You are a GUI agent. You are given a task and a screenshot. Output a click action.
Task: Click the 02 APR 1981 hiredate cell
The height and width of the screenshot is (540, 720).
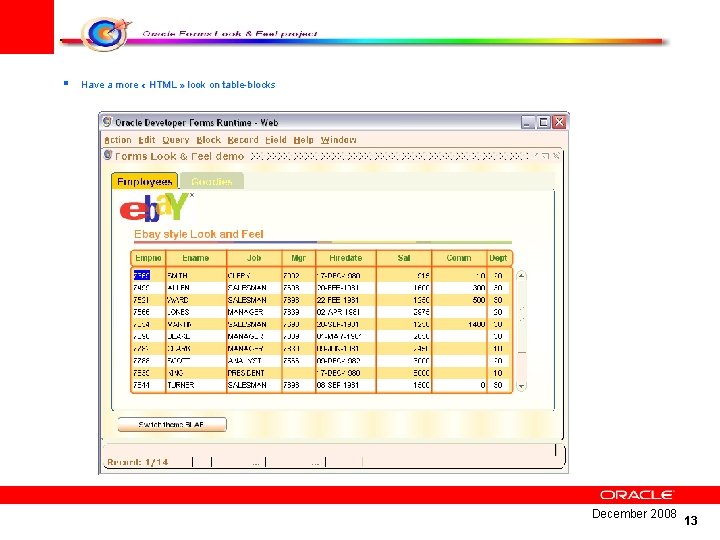click(346, 312)
